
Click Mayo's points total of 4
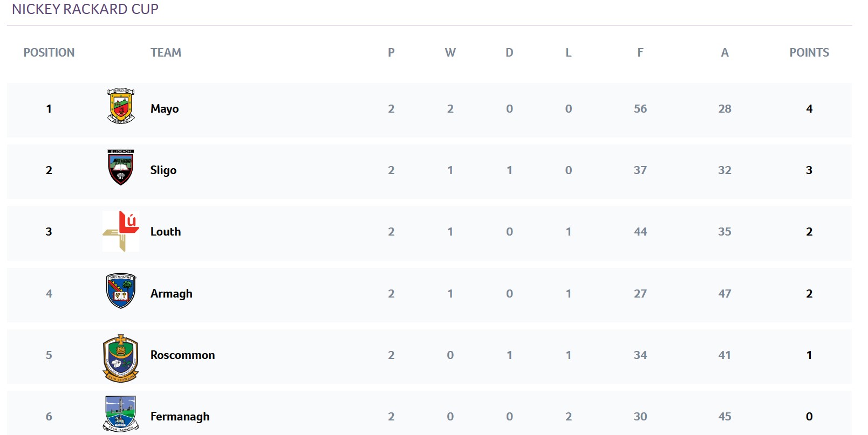tap(809, 109)
